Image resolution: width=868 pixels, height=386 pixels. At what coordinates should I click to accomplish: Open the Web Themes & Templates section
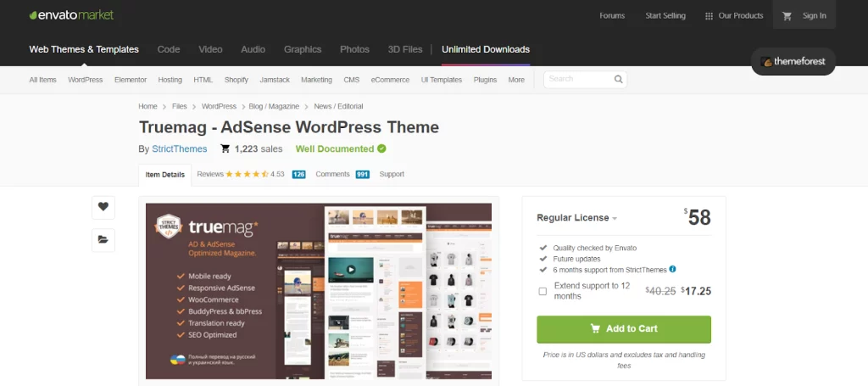point(84,49)
